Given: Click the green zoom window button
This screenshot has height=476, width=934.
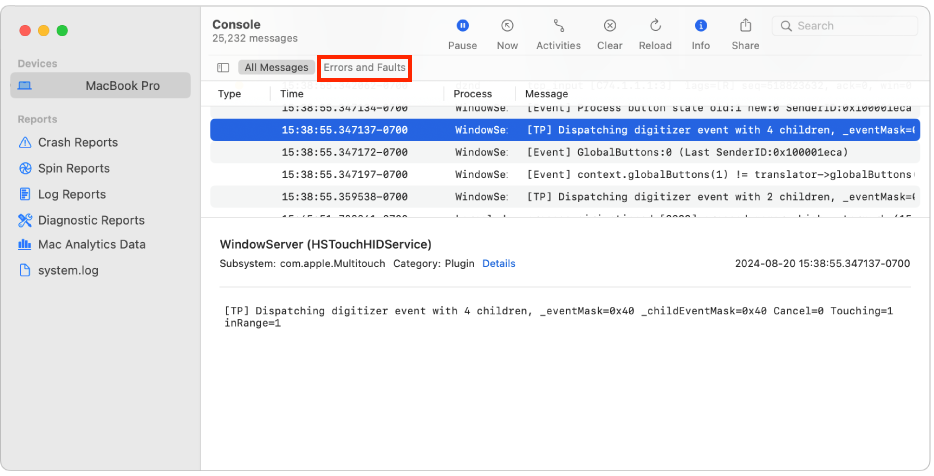Looking at the screenshot, I should coord(62,30).
